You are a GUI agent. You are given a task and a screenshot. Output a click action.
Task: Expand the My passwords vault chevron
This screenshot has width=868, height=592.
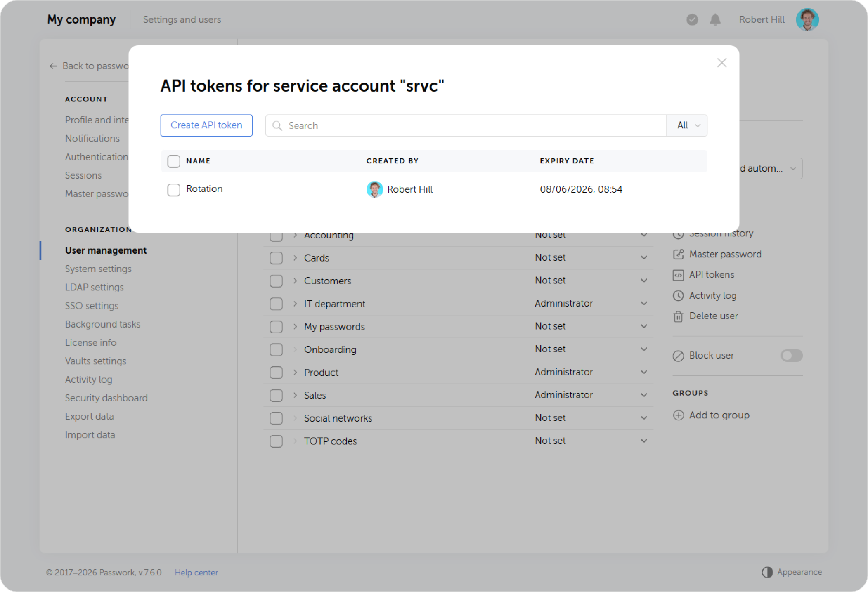pos(295,327)
